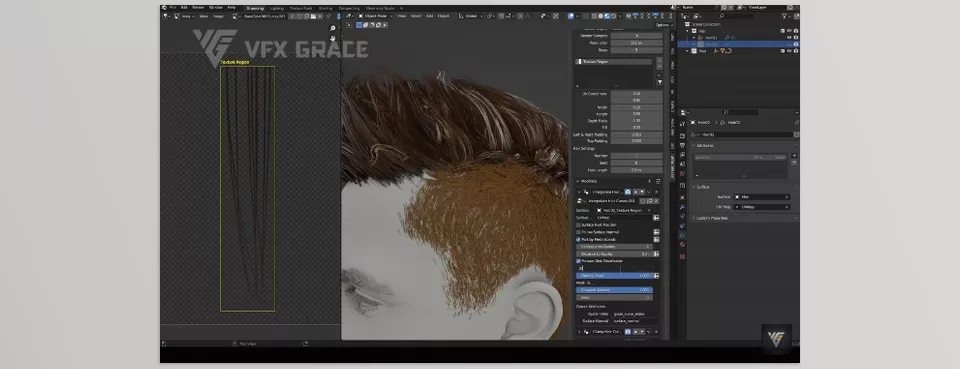The height and width of the screenshot is (369, 960).
Task: Click the Width value field
Action: [x=636, y=107]
